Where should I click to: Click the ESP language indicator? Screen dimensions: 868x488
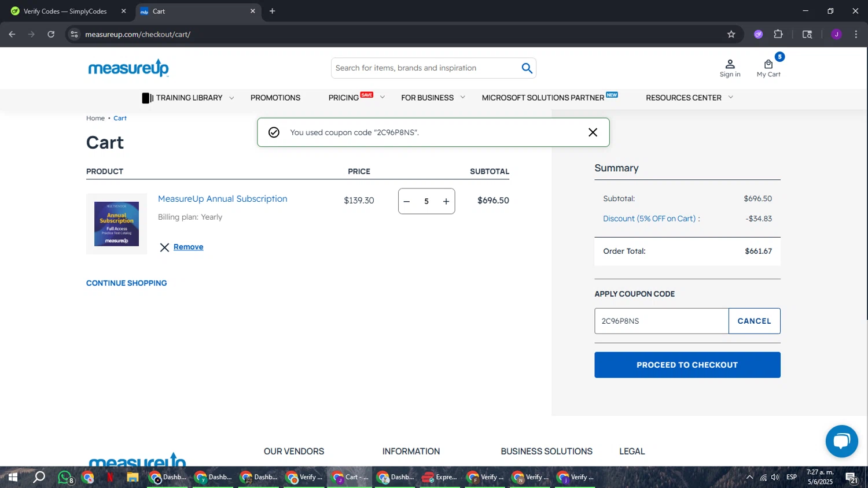pyautogui.click(x=792, y=478)
